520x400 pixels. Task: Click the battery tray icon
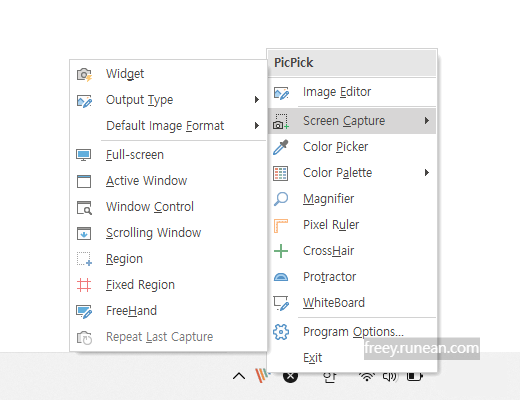[x=415, y=376]
